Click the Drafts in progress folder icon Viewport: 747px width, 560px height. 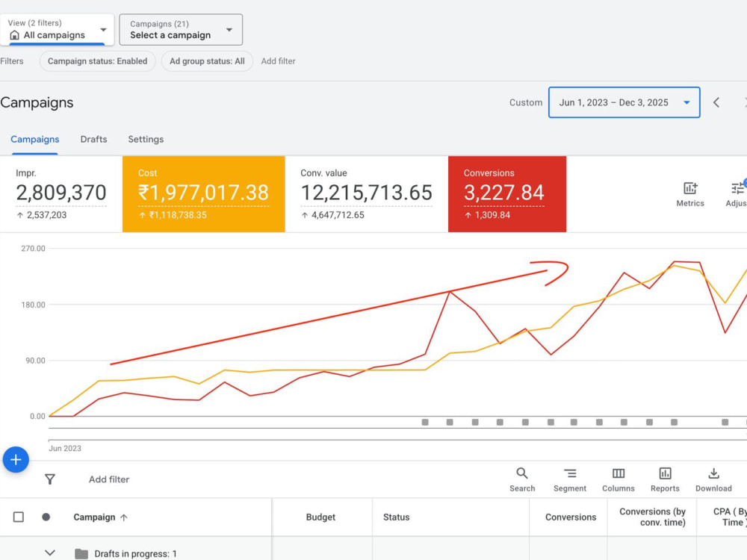click(x=81, y=554)
